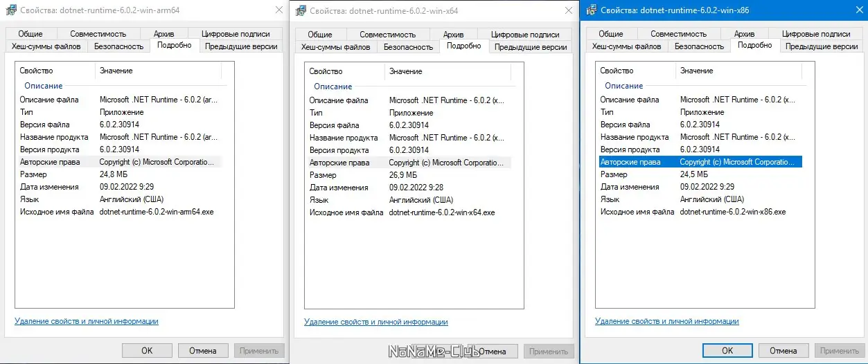Switch to Безопасность tab in win-x86 window

(699, 46)
